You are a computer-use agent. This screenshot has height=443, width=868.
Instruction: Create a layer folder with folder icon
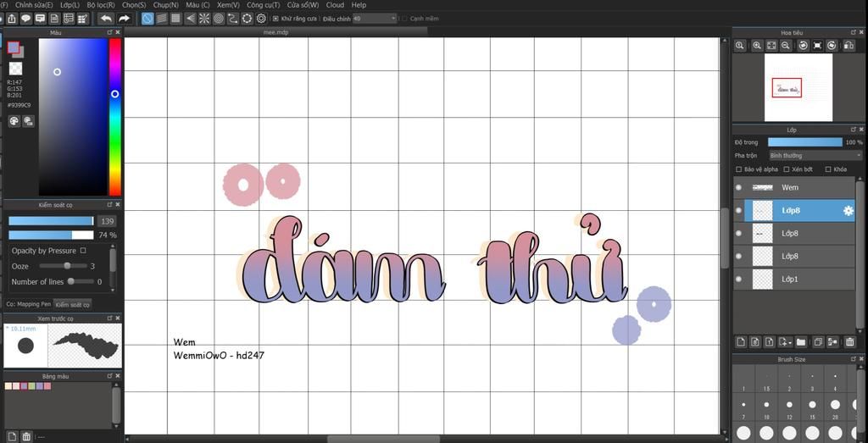coord(800,342)
